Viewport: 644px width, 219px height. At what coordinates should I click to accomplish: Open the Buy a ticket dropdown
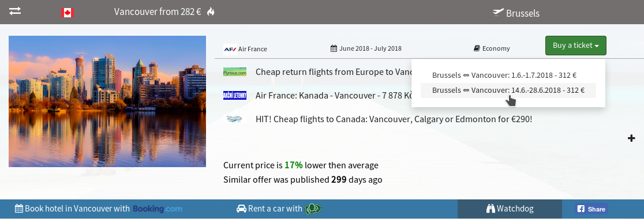coord(575,46)
